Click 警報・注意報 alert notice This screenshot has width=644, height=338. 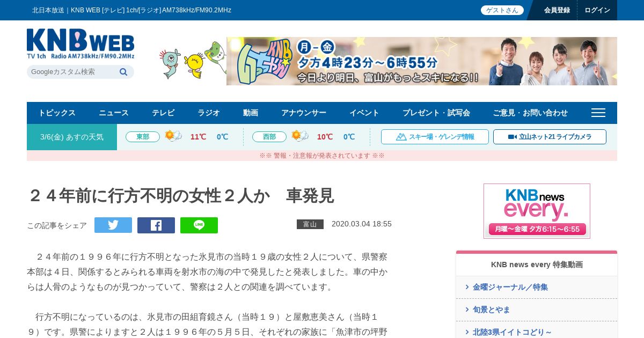click(322, 156)
